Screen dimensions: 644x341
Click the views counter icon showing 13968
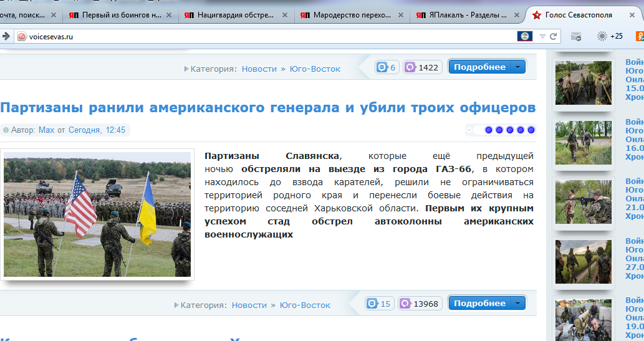point(405,304)
